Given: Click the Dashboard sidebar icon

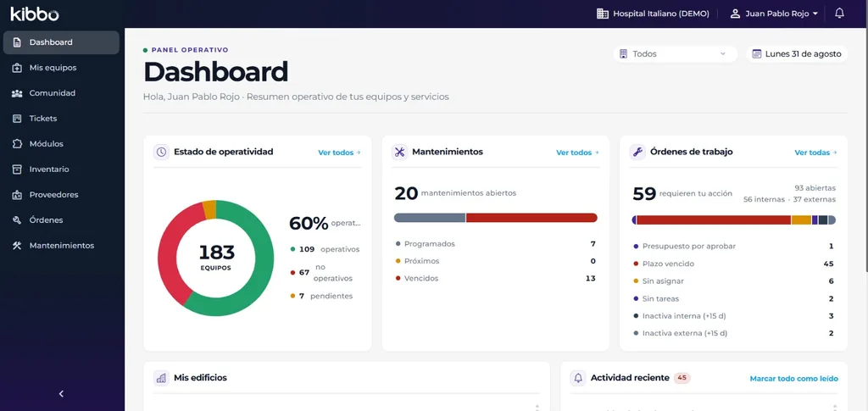Looking at the screenshot, I should click(x=17, y=42).
